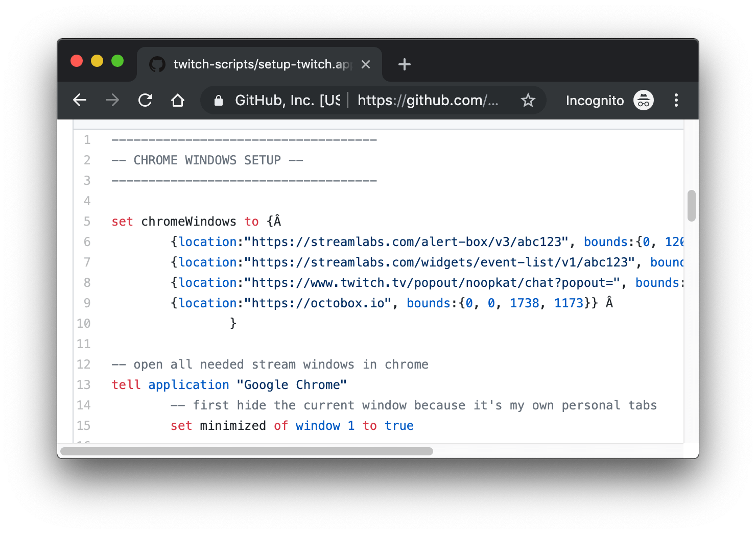Click the GitHub, Inc. certificate label
This screenshot has width=756, height=534.
[288, 101]
